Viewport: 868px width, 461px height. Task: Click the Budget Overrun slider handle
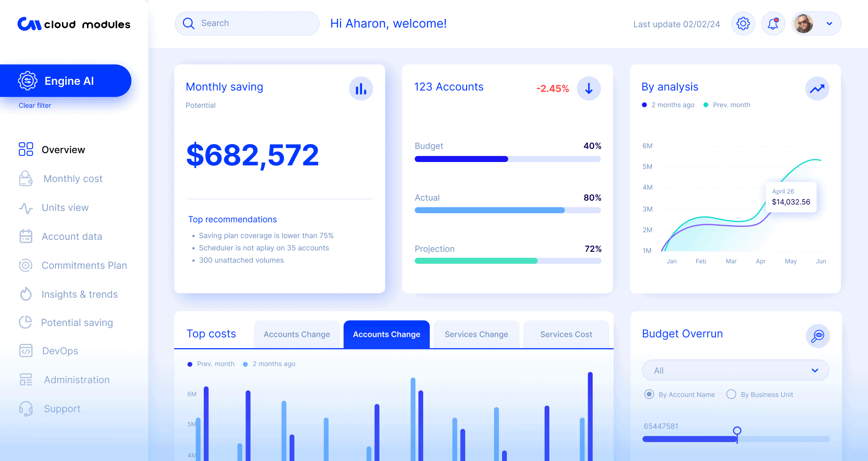[x=737, y=431]
